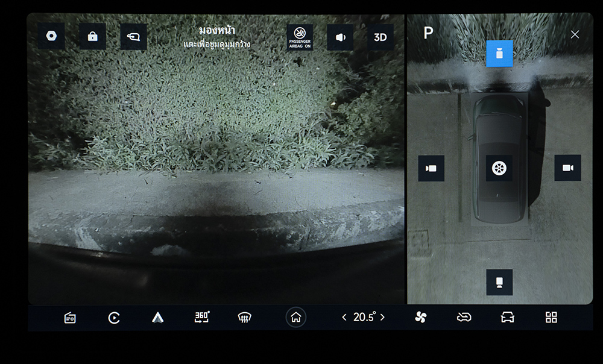Increase temperature with right arrow

click(382, 317)
